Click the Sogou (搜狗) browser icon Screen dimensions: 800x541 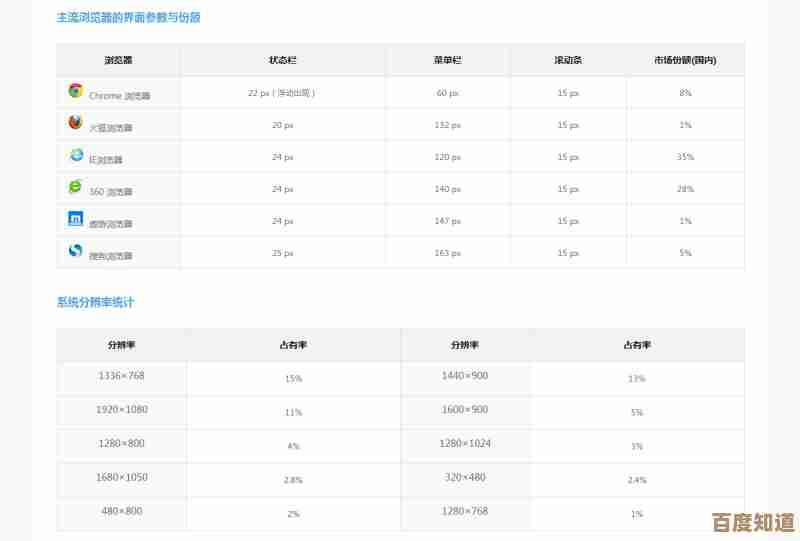[75, 251]
